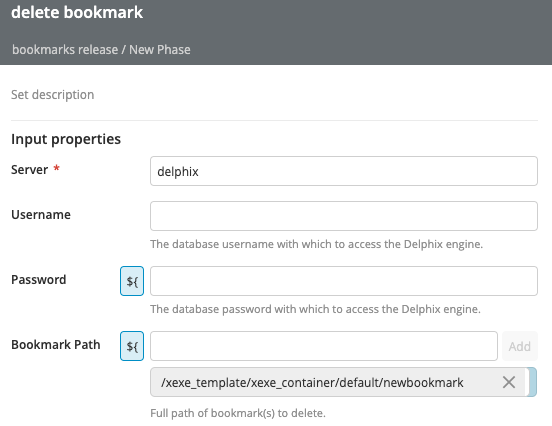The width and height of the screenshot is (552, 426).
Task: Switch Password field to variable mode
Action: 132,281
